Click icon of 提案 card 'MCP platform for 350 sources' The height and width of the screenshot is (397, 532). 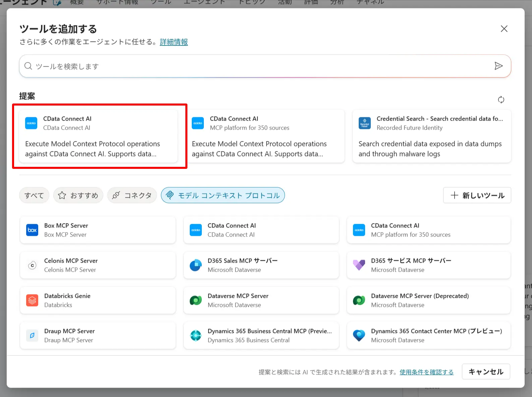[x=198, y=123]
